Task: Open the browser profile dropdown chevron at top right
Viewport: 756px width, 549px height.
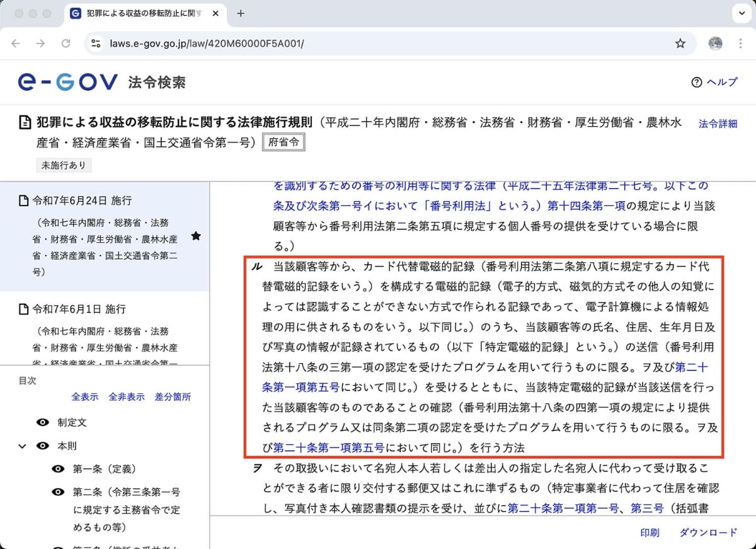Action: click(x=742, y=13)
